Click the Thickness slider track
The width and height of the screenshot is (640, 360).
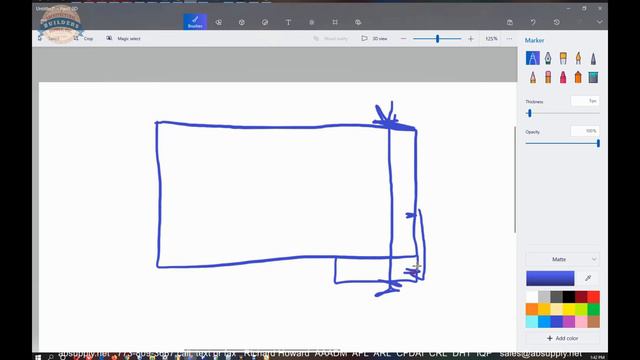(x=562, y=113)
